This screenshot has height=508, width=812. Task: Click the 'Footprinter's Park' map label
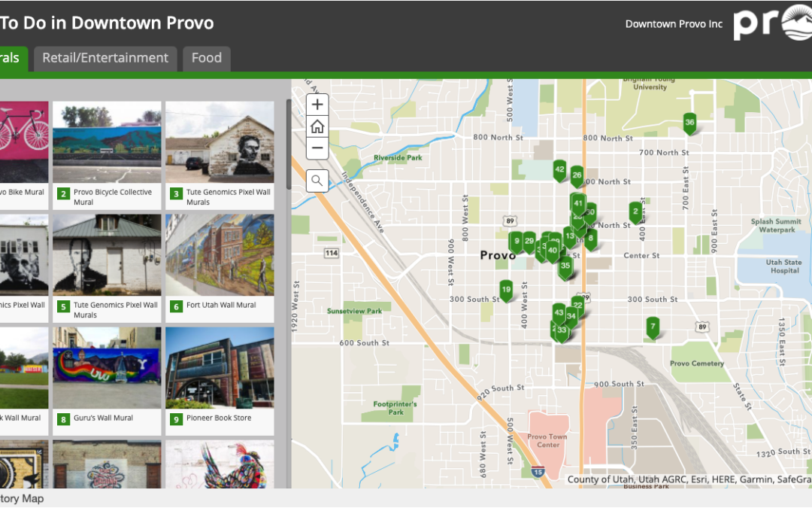pos(395,408)
